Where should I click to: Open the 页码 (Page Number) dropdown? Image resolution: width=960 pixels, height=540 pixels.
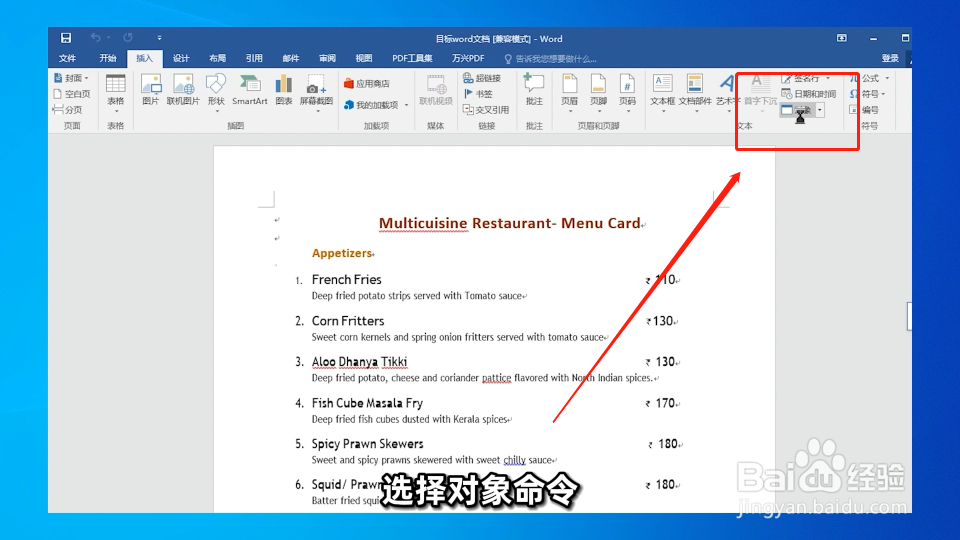point(628,93)
